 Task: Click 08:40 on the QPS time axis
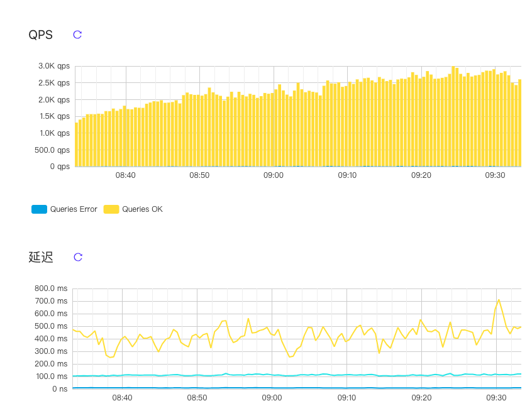pyautogui.click(x=126, y=175)
